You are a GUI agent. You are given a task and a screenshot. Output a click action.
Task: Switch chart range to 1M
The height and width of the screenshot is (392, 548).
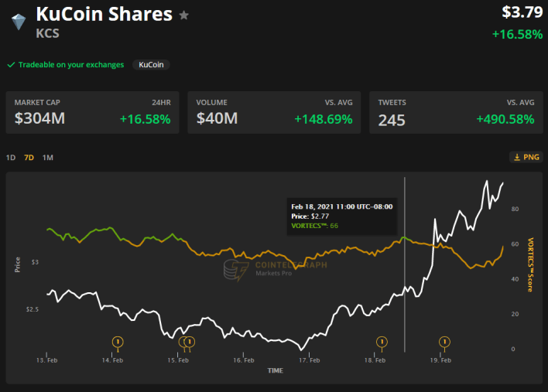pos(48,158)
